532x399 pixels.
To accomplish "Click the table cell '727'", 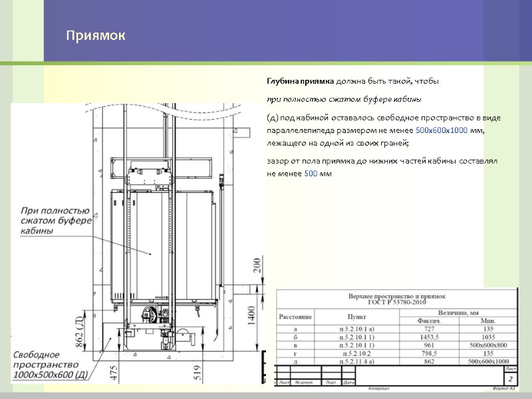I will coord(429,329).
